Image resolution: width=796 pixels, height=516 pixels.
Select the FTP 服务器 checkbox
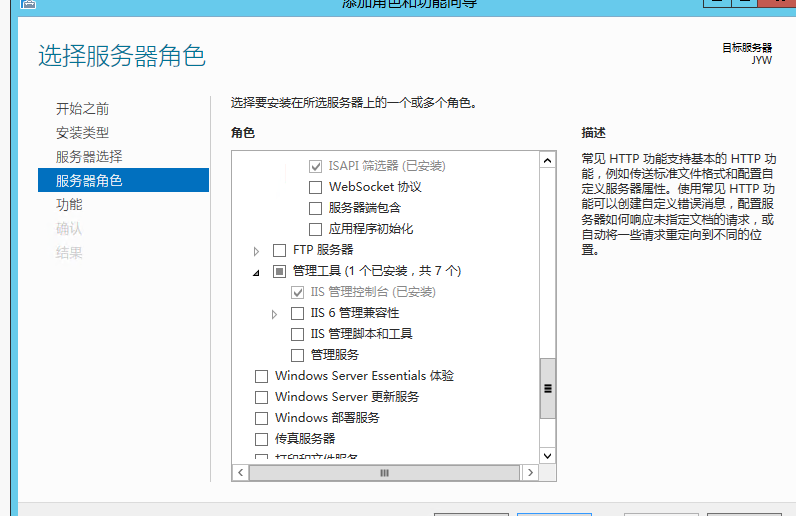coord(280,250)
